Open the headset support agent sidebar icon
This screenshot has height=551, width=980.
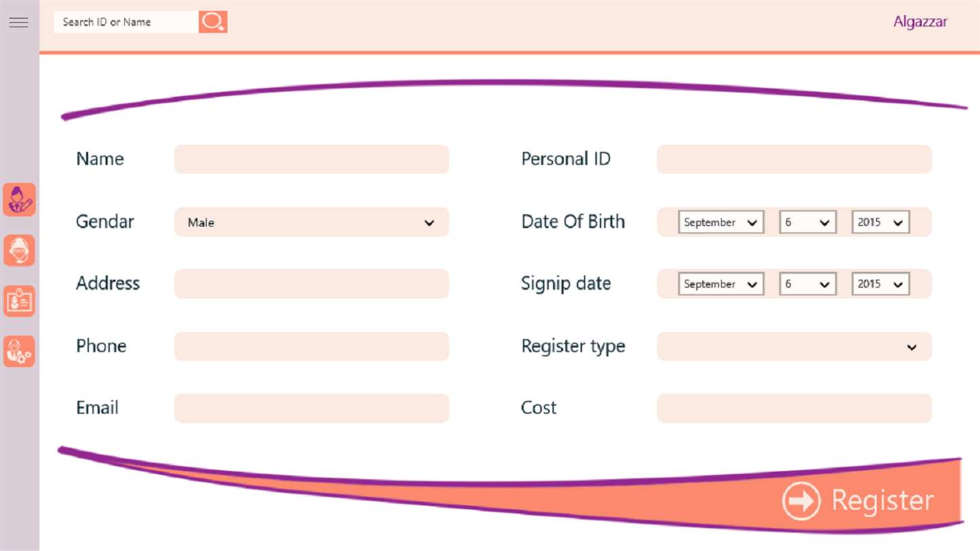[x=19, y=250]
